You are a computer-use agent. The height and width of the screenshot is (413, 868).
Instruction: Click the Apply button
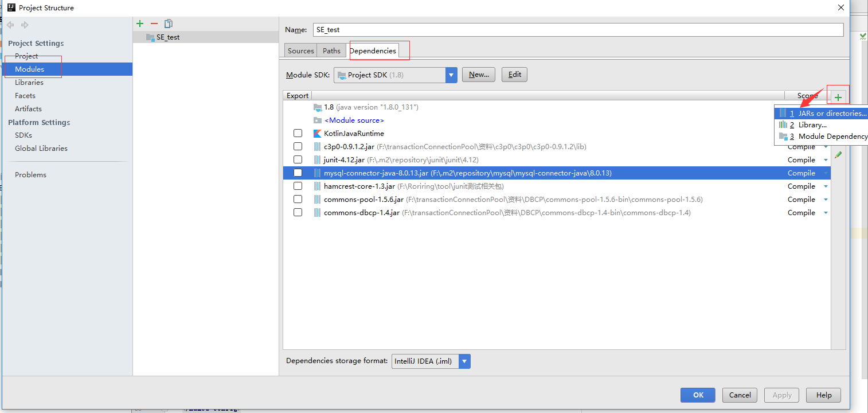(782, 395)
